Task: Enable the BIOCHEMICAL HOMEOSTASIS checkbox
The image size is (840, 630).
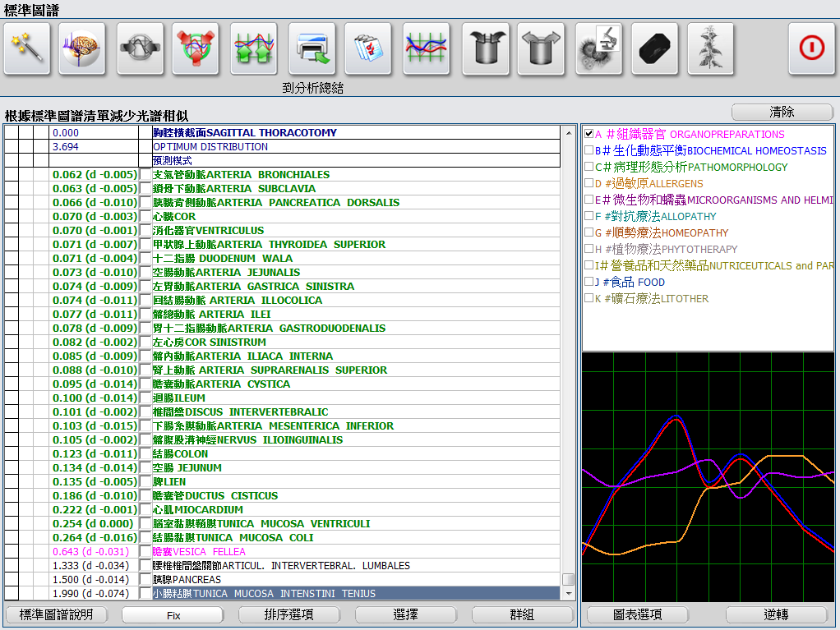Action: pyautogui.click(x=588, y=151)
